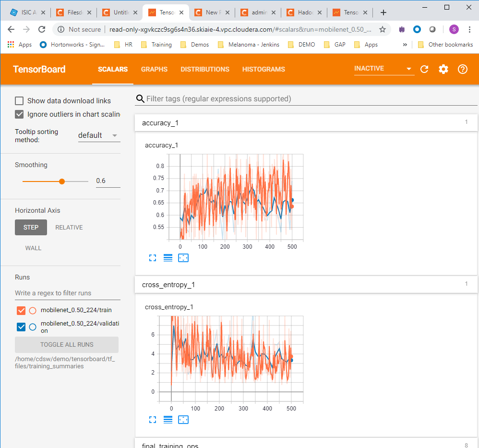Click the site info Not secure icon

(61, 29)
